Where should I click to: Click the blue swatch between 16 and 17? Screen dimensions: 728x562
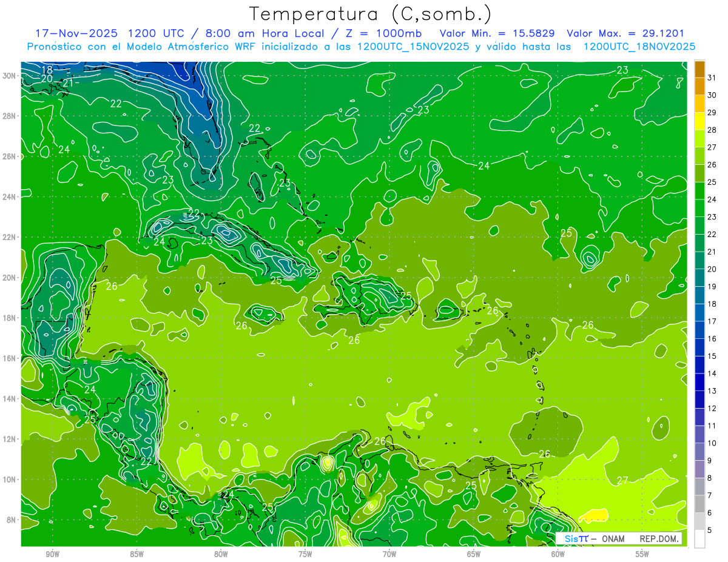point(699,330)
